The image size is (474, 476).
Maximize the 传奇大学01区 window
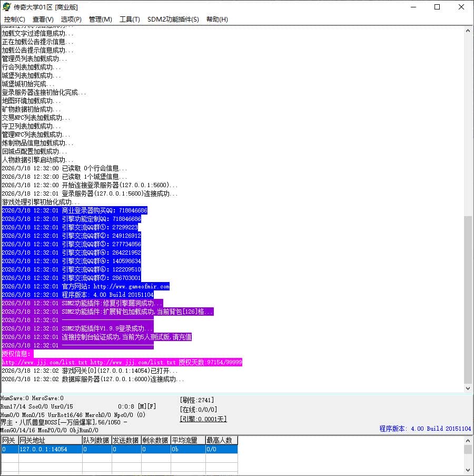click(437, 7)
